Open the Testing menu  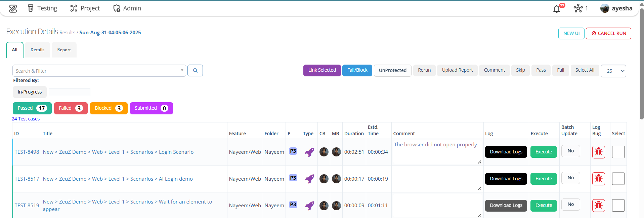[x=42, y=8]
